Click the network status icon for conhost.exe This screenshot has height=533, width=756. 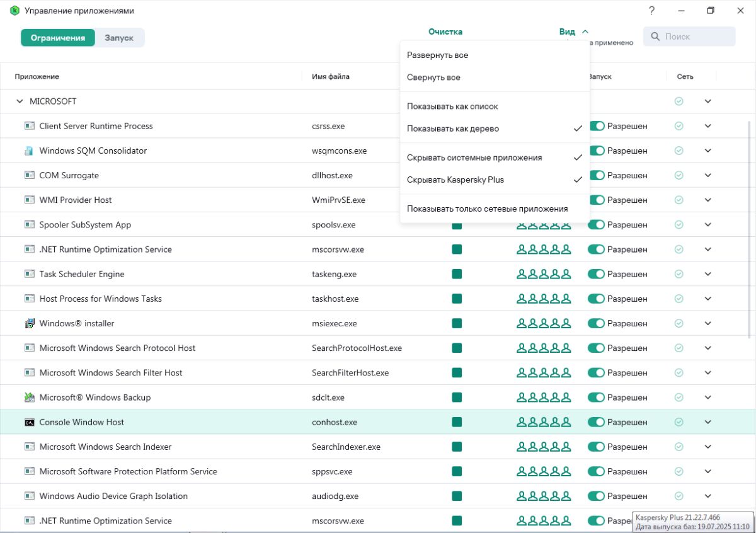coord(679,422)
